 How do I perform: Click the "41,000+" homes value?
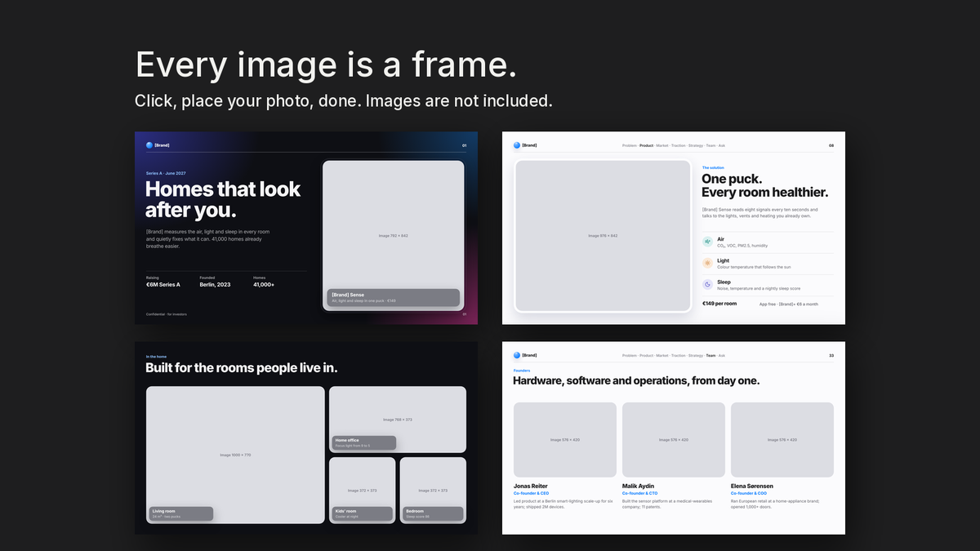click(x=264, y=285)
